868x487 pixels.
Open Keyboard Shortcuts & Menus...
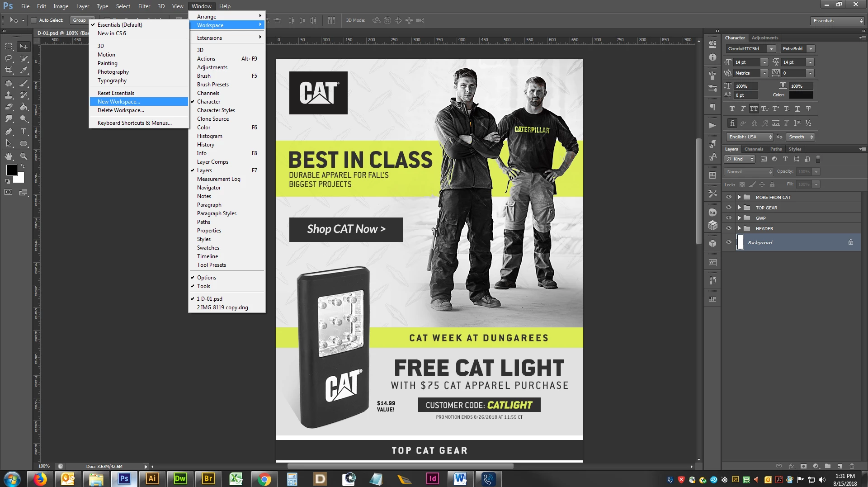(x=139, y=123)
